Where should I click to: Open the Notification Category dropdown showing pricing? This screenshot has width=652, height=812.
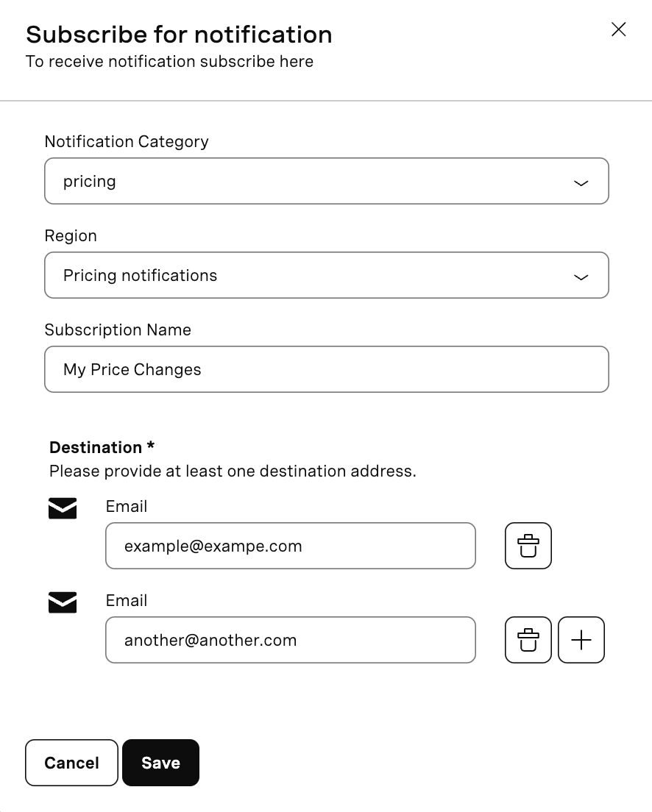pyautogui.click(x=327, y=181)
